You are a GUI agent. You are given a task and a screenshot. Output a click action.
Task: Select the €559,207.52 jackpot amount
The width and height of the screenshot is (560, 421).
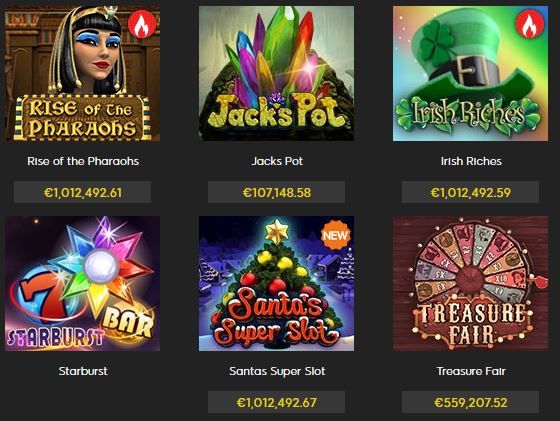(470, 402)
